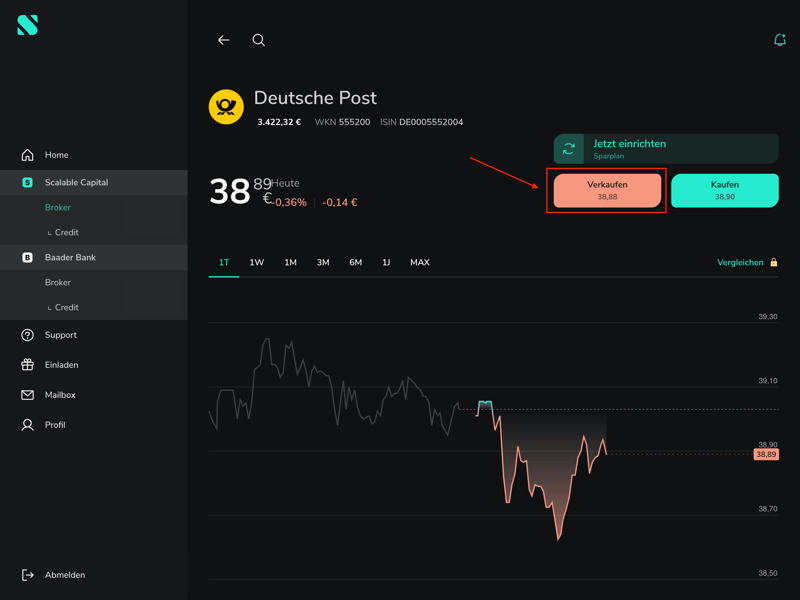This screenshot has width=800, height=600.
Task: Click the -0,14 € change value
Action: 340,202
